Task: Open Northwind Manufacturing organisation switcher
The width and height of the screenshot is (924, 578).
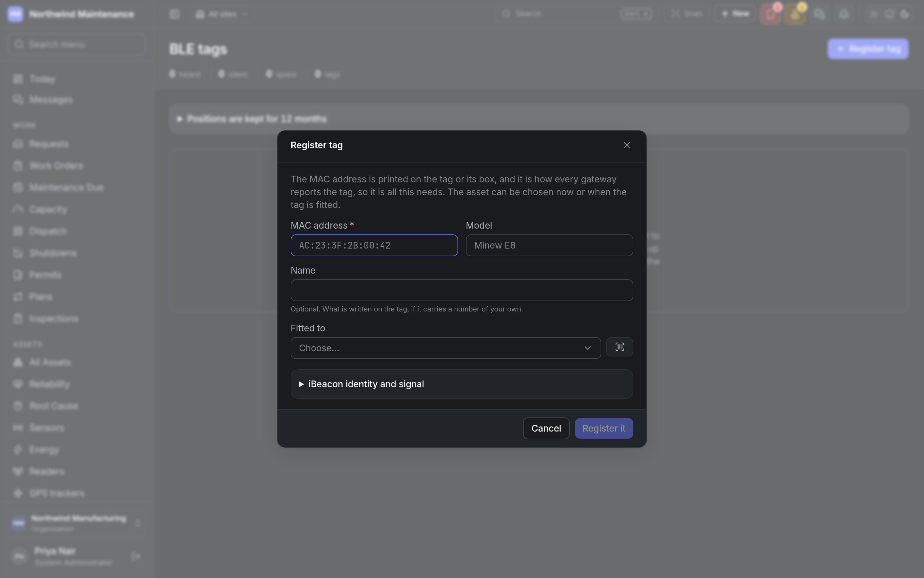Action: click(76, 523)
